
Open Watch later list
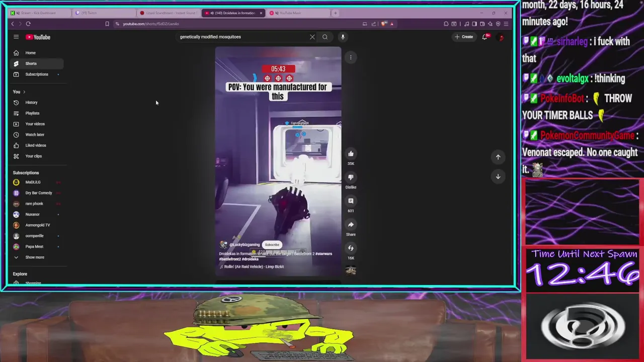pos(37,135)
